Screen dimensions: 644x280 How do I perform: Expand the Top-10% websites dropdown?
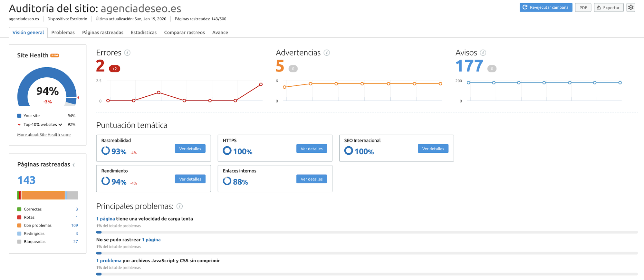(x=60, y=125)
